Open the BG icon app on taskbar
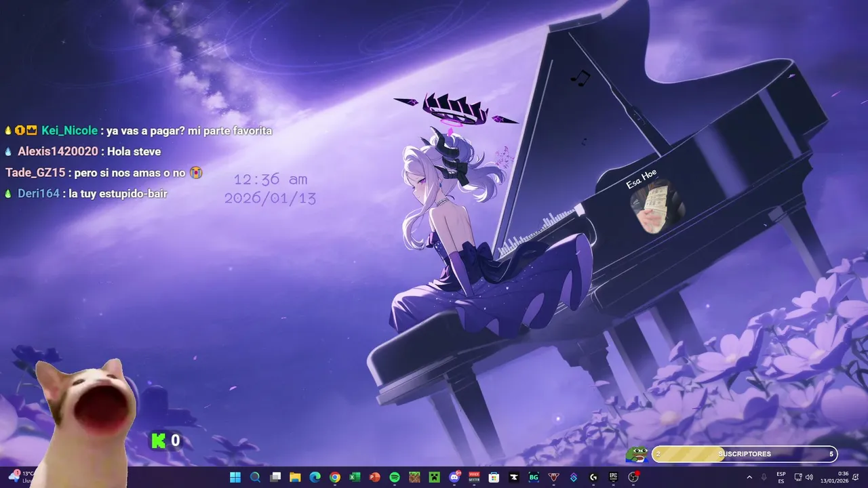The height and width of the screenshot is (488, 868). tap(534, 477)
